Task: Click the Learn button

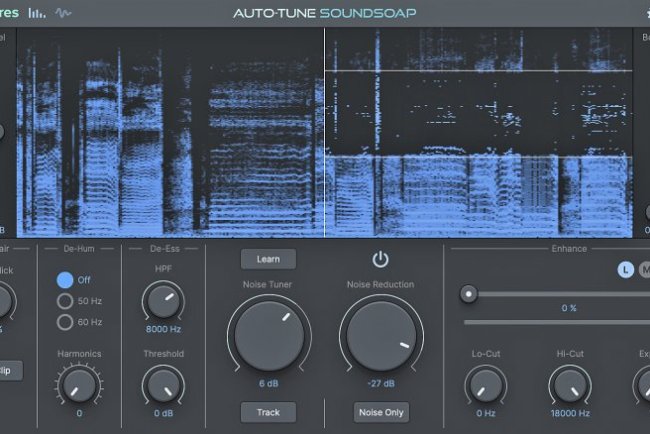Action: (268, 259)
